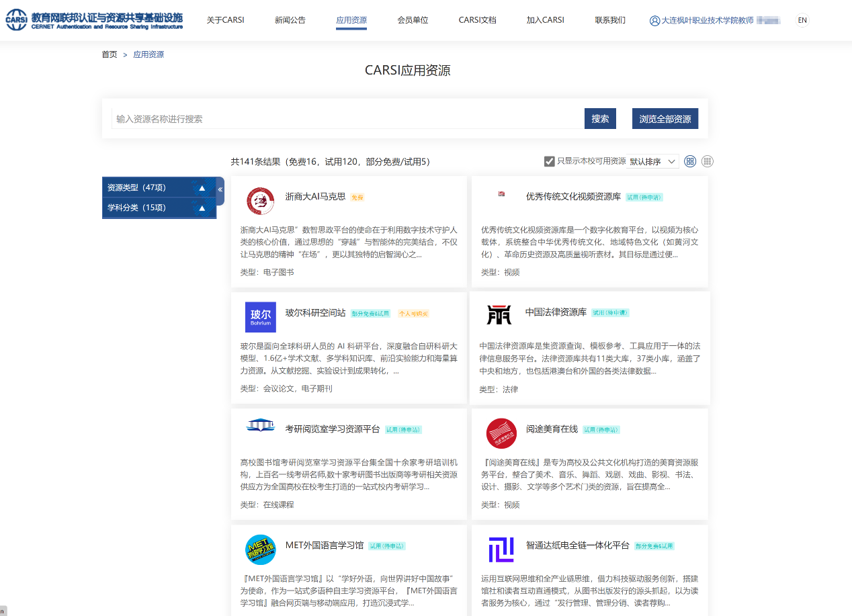Click the CARSI logo in the header
This screenshot has width=852, height=616.
[94, 20]
